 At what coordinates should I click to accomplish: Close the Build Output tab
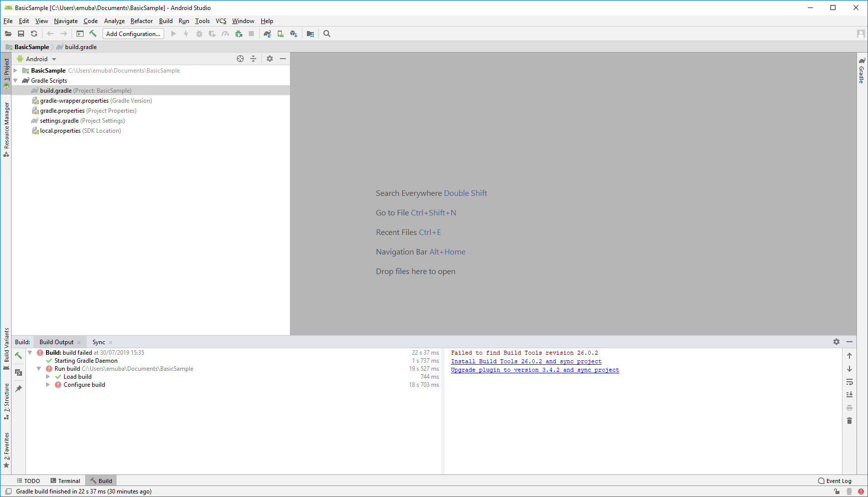click(x=79, y=343)
